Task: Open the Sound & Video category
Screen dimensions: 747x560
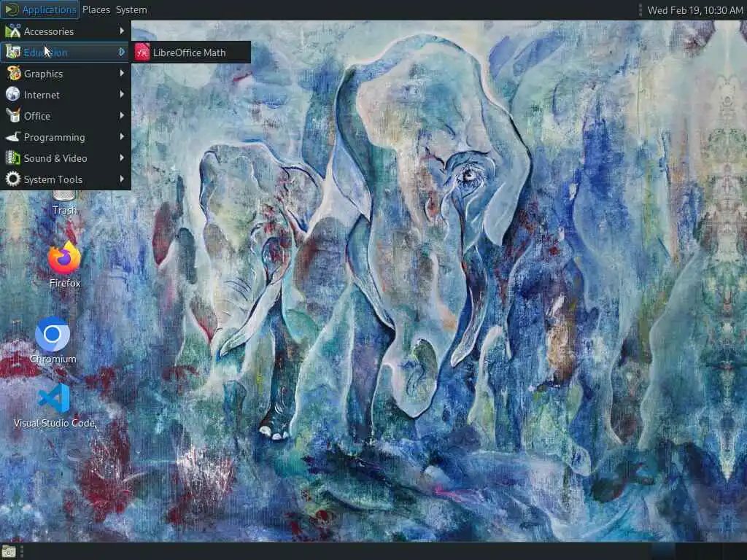Action: click(x=65, y=158)
